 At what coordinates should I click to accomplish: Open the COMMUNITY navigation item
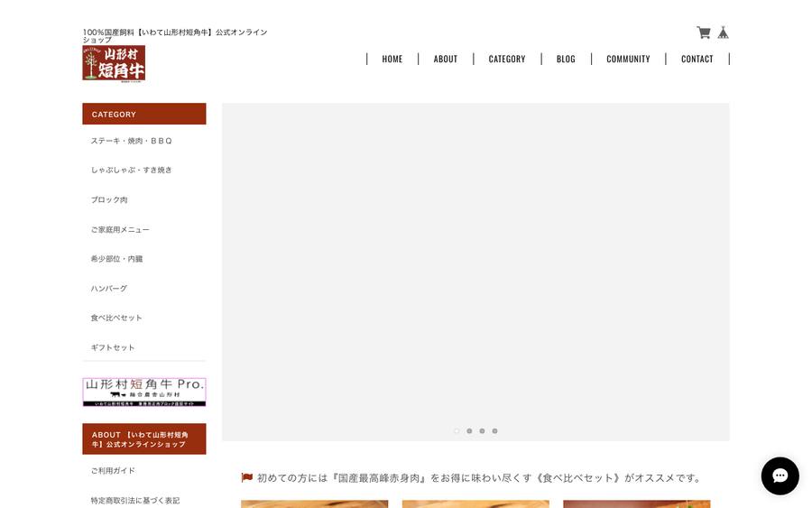tap(628, 59)
